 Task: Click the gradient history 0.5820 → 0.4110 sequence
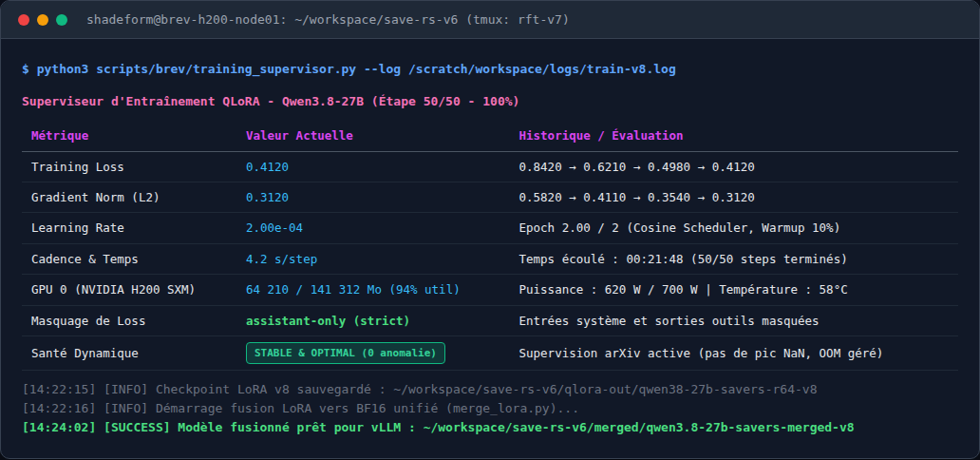(637, 198)
